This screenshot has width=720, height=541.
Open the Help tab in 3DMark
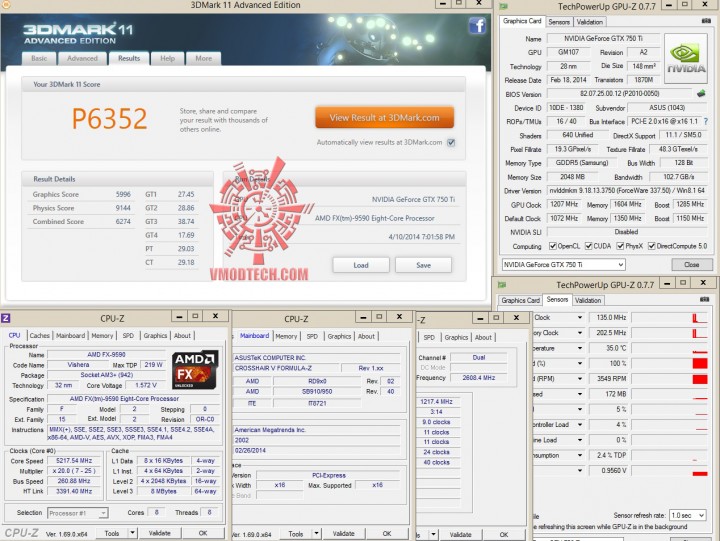tap(167, 58)
